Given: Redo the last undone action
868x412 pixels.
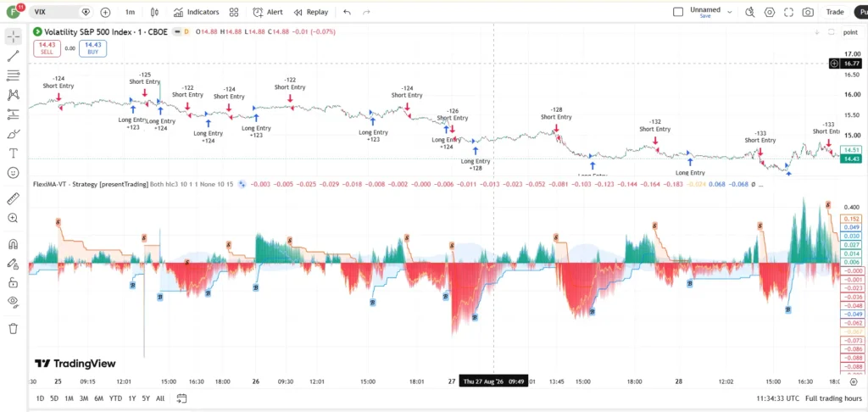Looking at the screenshot, I should (x=366, y=12).
